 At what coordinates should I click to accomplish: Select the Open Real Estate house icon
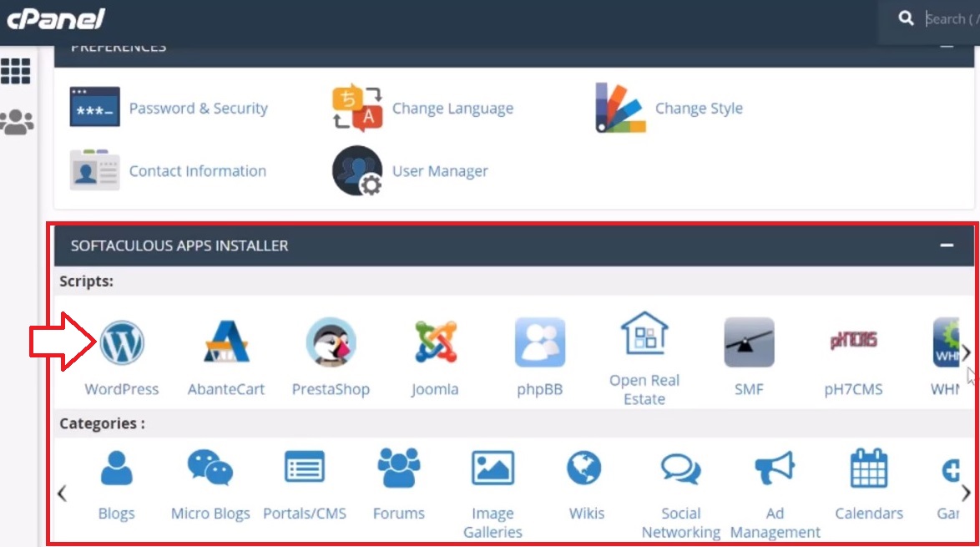click(644, 333)
